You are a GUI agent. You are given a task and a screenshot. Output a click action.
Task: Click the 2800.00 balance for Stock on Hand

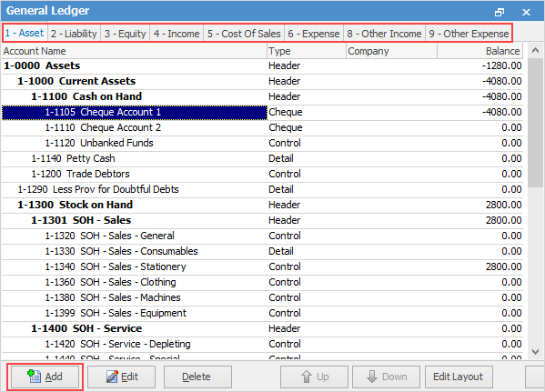(x=504, y=205)
